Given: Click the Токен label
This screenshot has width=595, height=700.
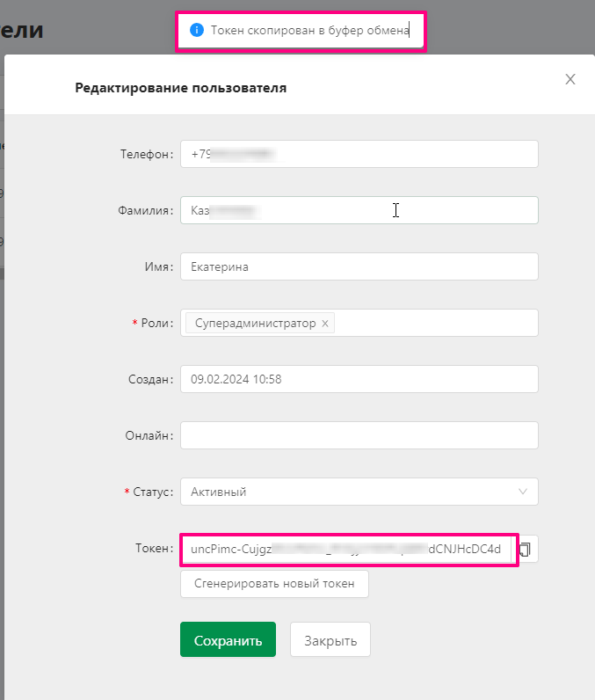Looking at the screenshot, I should [154, 548].
